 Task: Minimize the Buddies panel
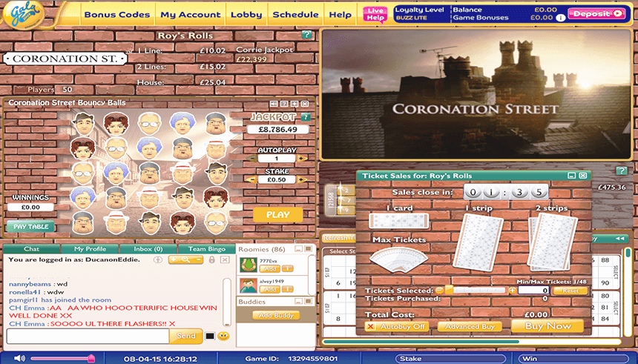(x=299, y=302)
